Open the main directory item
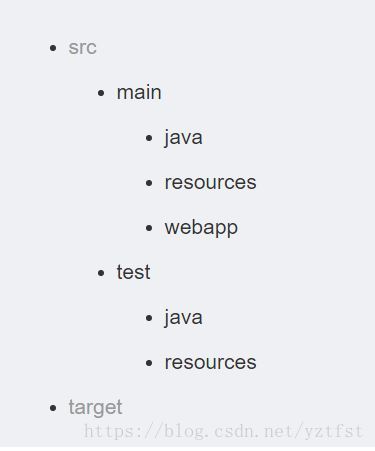 pyautogui.click(x=139, y=92)
